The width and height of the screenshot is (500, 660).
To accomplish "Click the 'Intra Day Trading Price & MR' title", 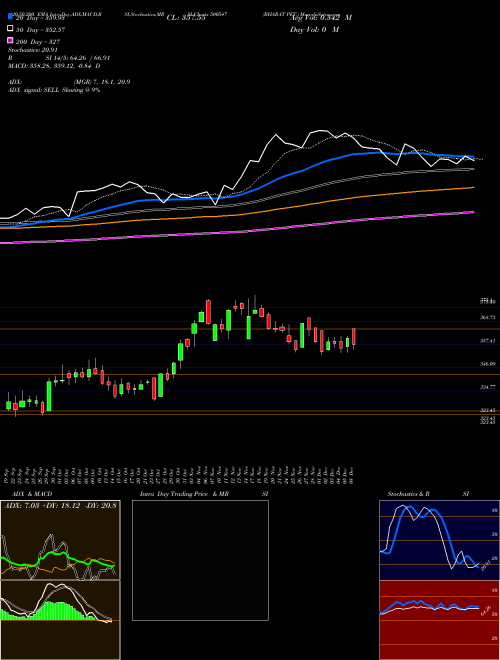I will click(x=184, y=494).
